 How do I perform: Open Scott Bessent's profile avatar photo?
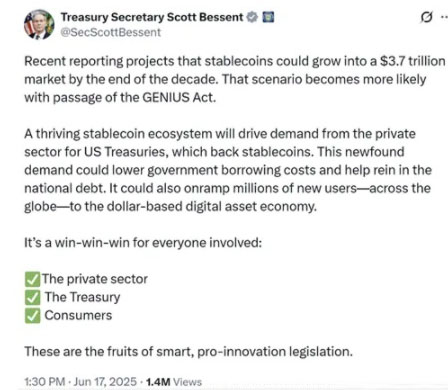pos(39,25)
